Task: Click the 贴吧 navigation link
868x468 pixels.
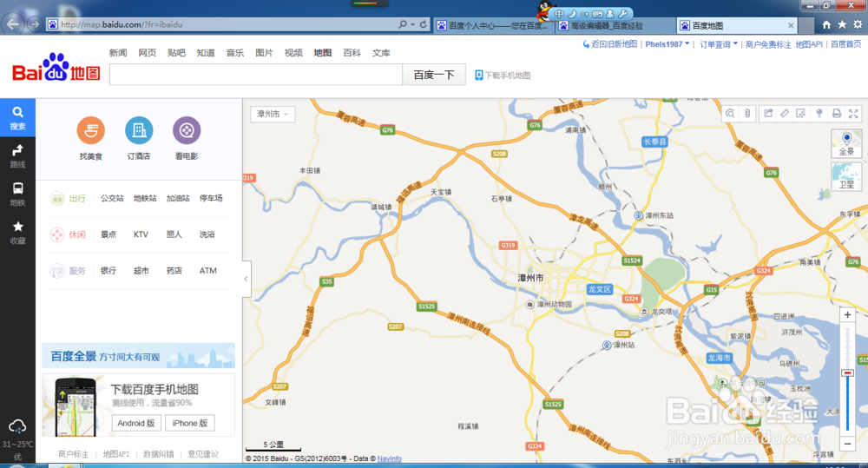Action: click(176, 53)
